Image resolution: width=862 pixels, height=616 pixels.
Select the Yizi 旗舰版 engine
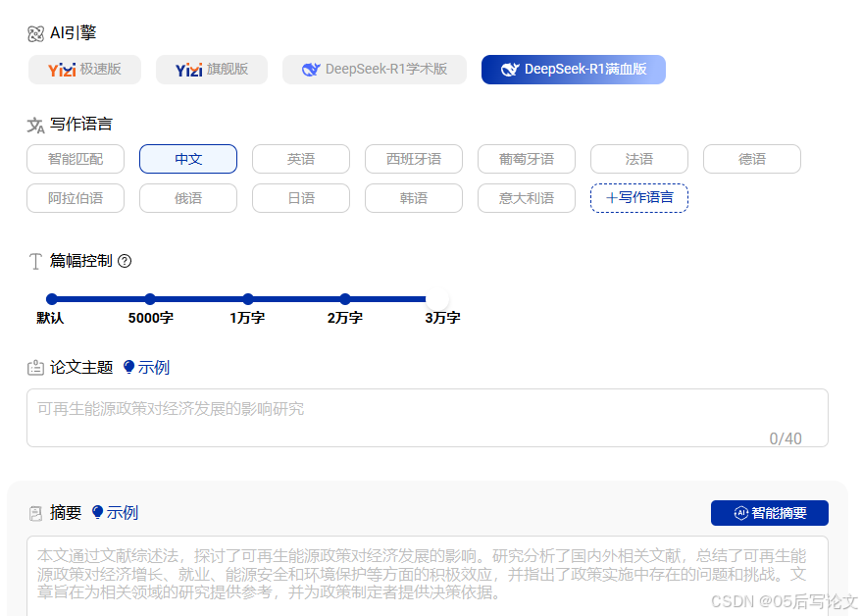(212, 70)
